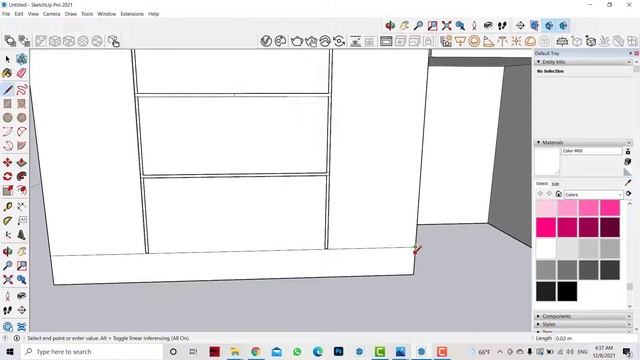Pick the Circle tool

click(x=7, y=118)
